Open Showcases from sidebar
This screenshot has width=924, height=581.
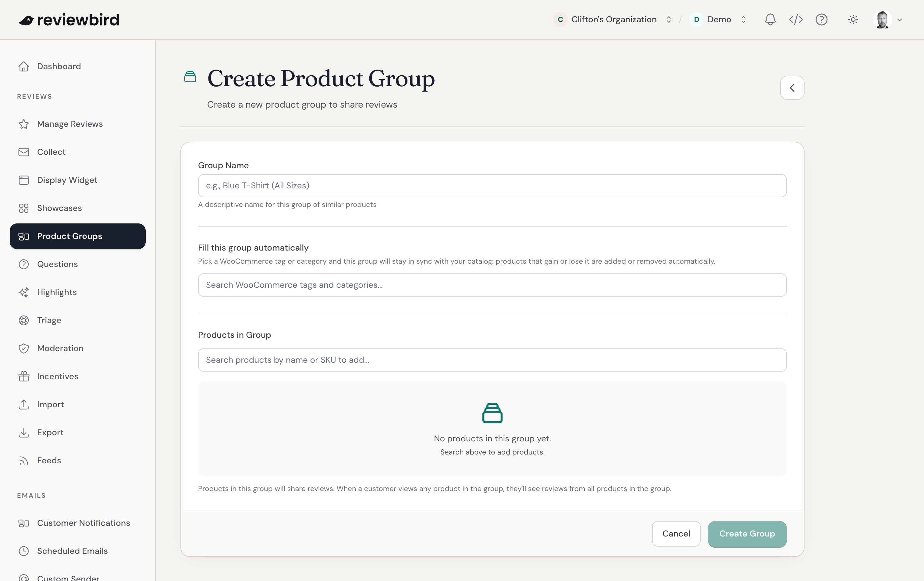click(77, 208)
